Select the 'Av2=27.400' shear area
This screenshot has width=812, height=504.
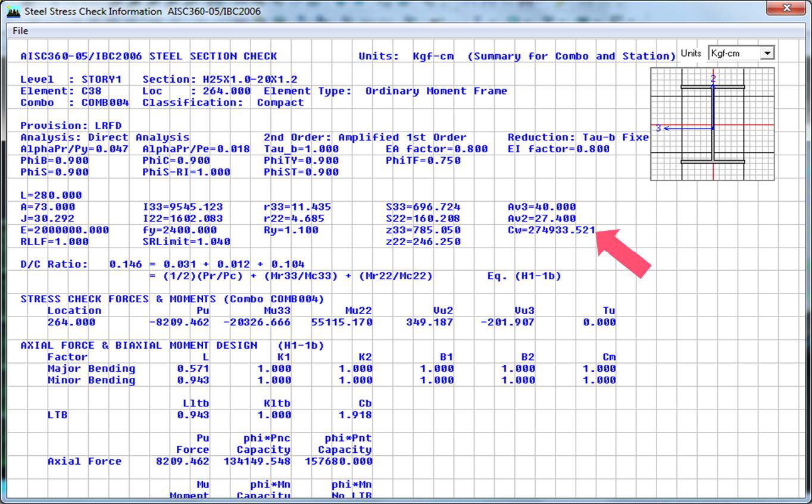tap(542, 218)
